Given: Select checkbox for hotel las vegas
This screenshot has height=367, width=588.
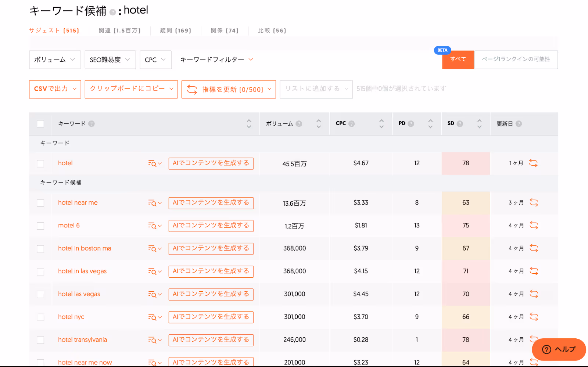Looking at the screenshot, I should coord(40,294).
